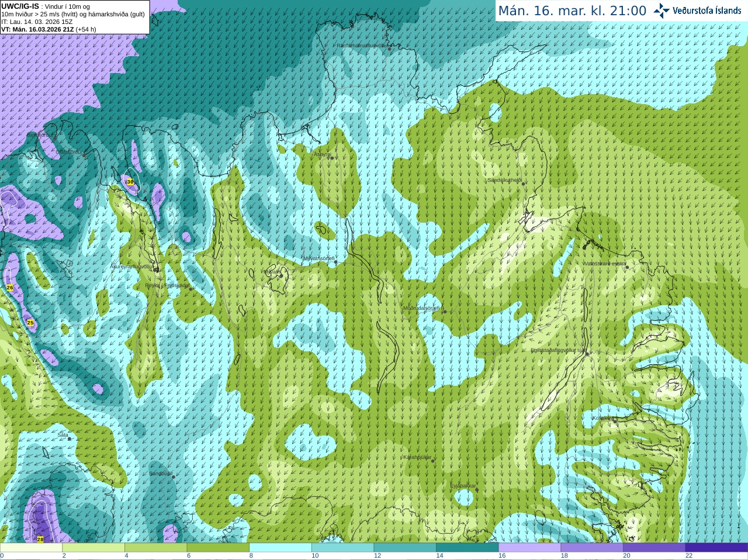Image resolution: width=748 pixels, height=560 pixels.
Task: Click the Raufarhafnarflugvöllur station label
Action: (362, 45)
